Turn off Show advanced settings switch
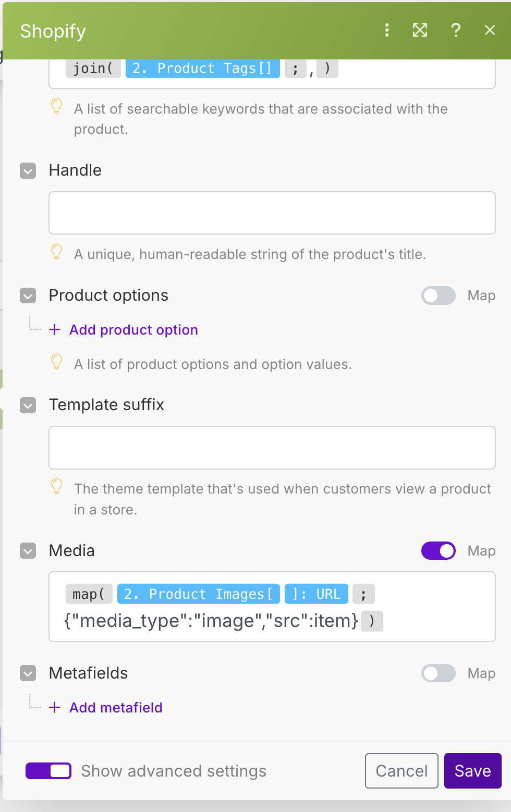Viewport: 511px width, 812px height. (x=48, y=771)
